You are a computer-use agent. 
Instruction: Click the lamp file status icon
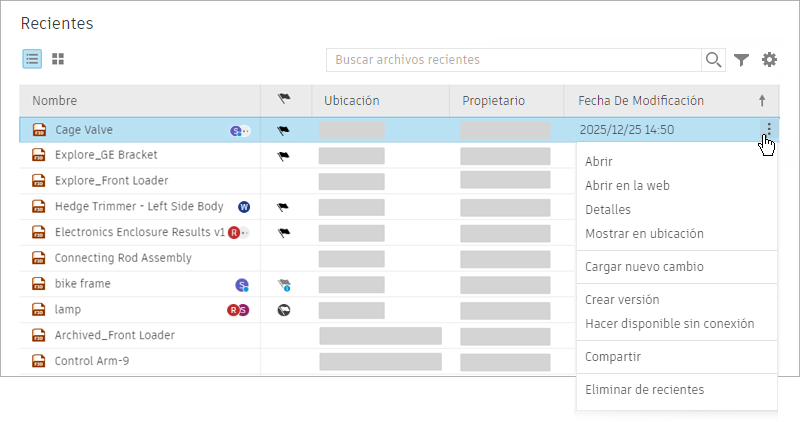point(283,310)
